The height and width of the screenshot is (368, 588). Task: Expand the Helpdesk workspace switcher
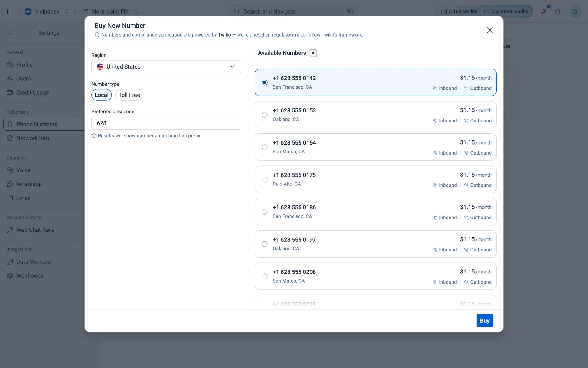click(66, 11)
